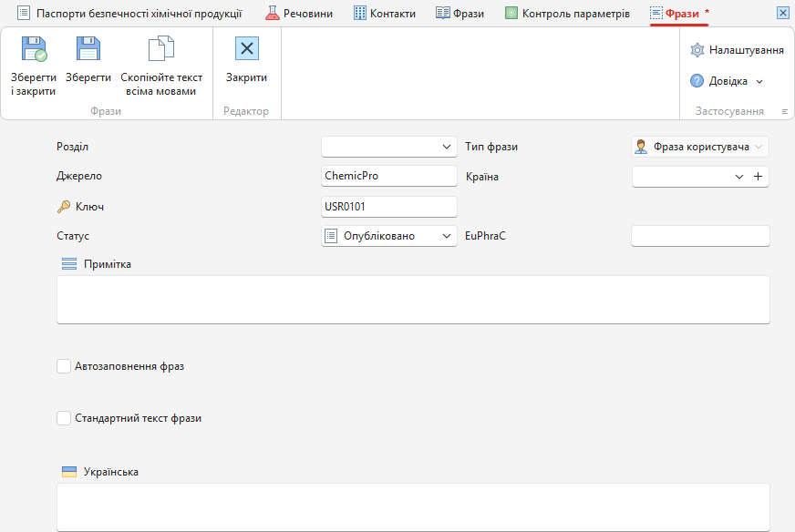Select the Контроль параметрів tab

567,13
